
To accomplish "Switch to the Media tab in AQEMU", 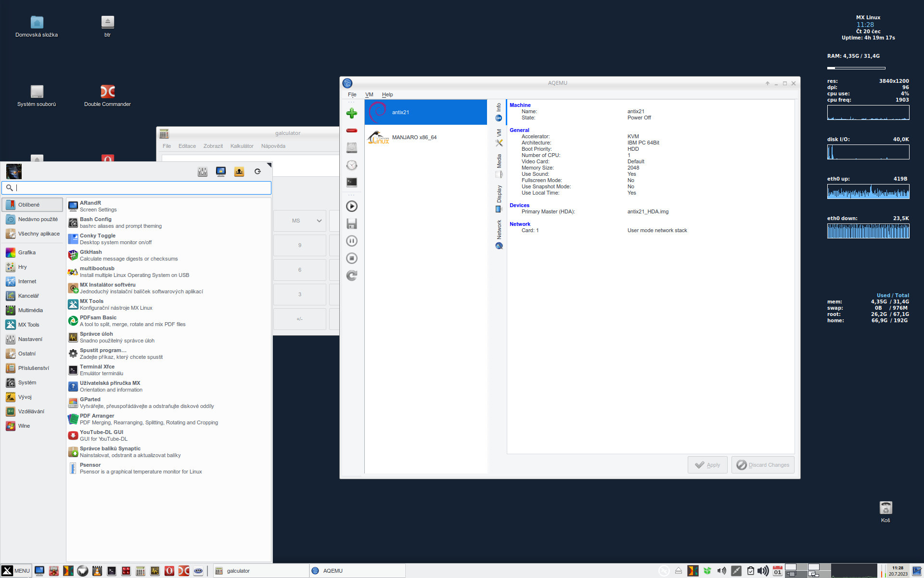I will click(499, 166).
